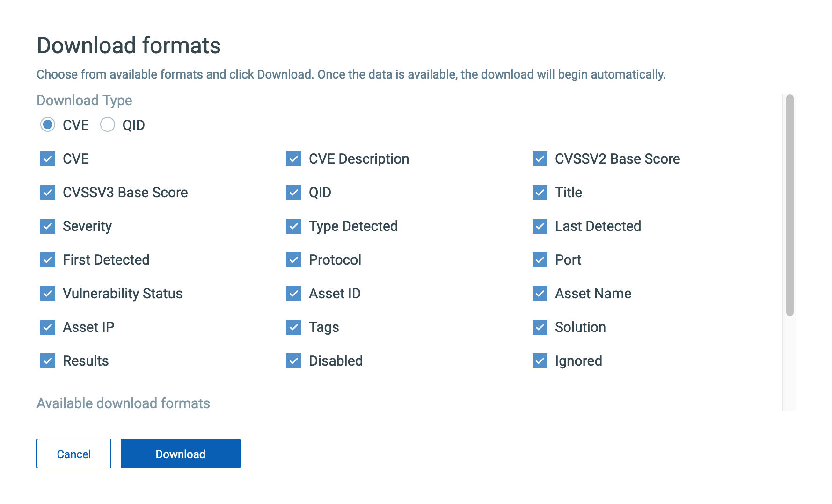832x504 pixels.
Task: Toggle the Title checkbox
Action: pos(540,193)
